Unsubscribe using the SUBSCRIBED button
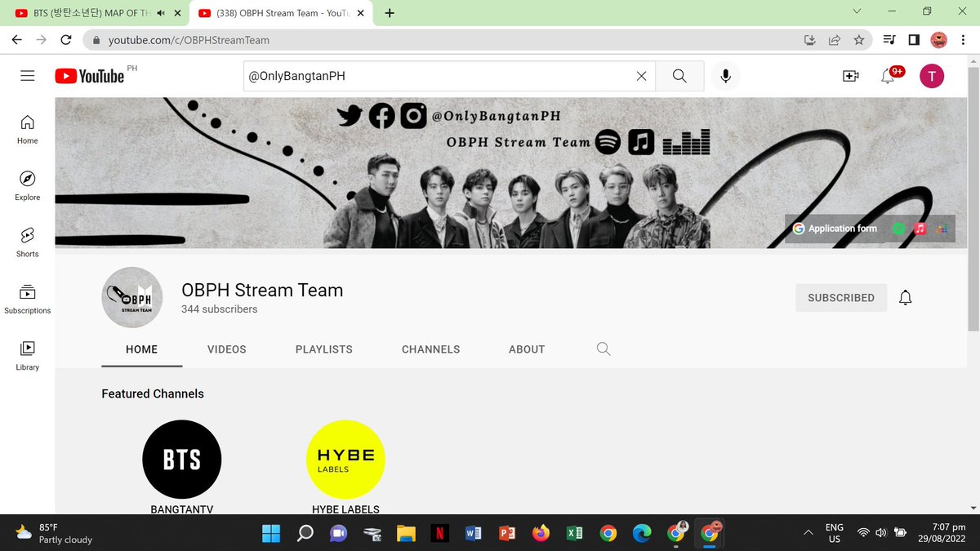The height and width of the screenshot is (551, 980). coord(841,298)
